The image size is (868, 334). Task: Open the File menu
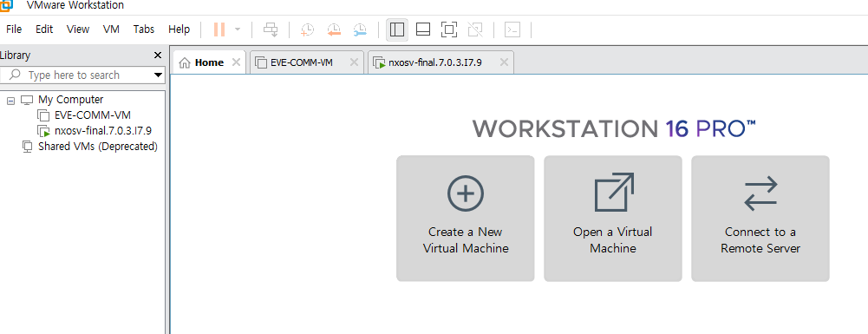coord(14,29)
